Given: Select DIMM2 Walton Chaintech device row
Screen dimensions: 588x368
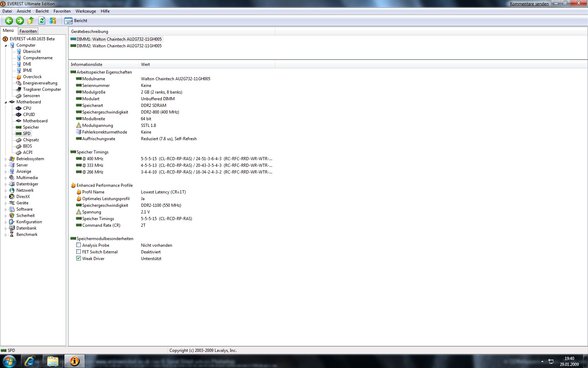Looking at the screenshot, I should [x=117, y=46].
